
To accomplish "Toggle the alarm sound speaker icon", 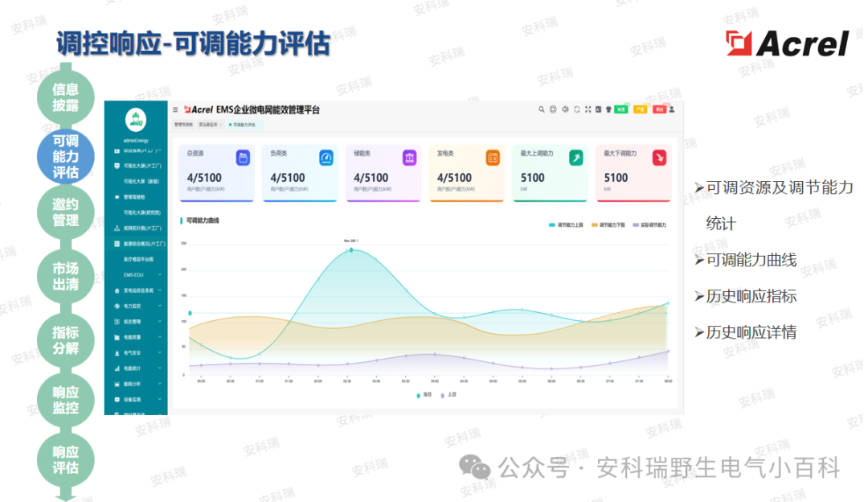I will 565,109.
